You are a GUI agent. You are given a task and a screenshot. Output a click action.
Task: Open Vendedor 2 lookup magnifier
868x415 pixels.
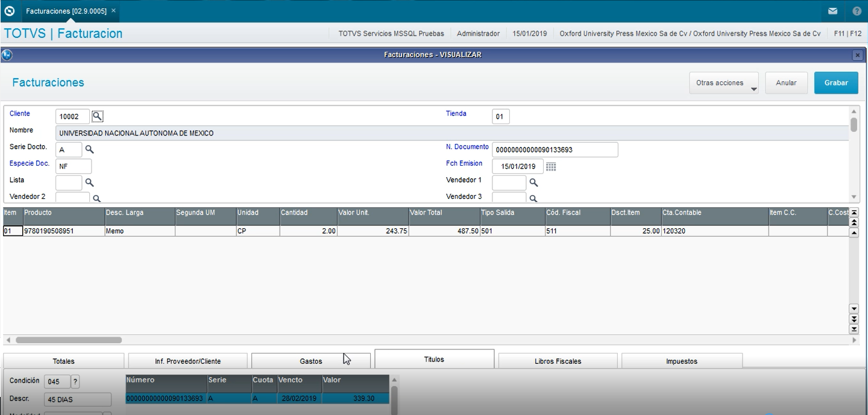(96, 198)
